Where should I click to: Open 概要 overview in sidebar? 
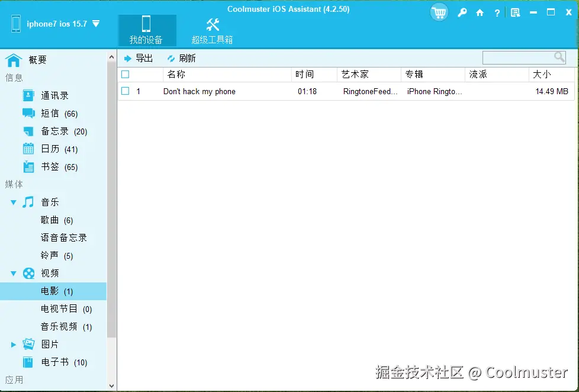pos(38,60)
